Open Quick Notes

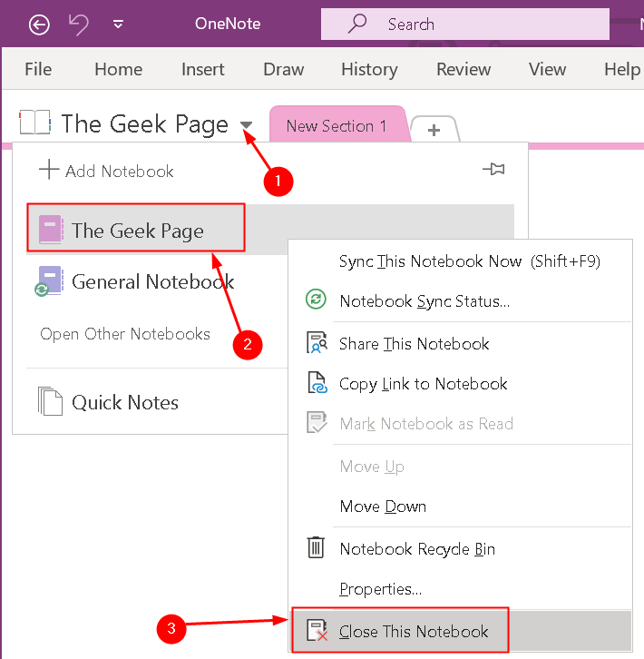point(125,402)
